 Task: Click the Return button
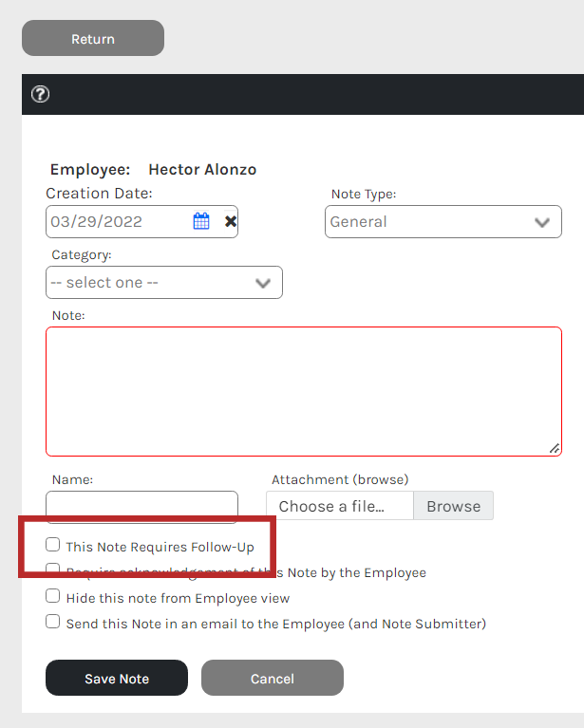click(93, 38)
